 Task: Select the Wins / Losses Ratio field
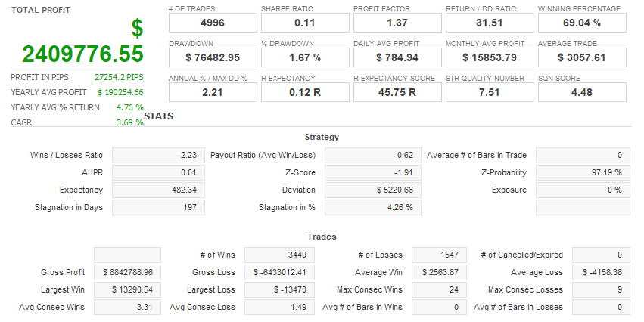[157, 155]
